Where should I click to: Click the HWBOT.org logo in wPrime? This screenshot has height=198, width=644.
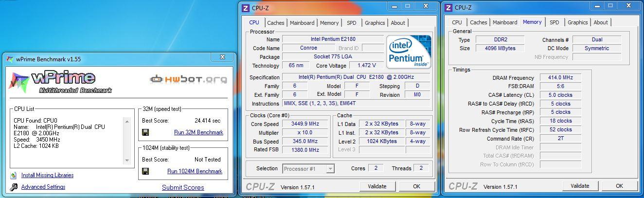coord(188,79)
